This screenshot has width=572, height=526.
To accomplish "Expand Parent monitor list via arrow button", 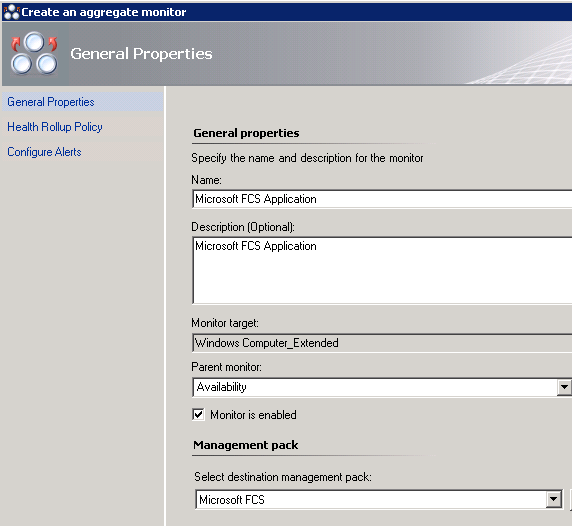I will pos(564,387).
